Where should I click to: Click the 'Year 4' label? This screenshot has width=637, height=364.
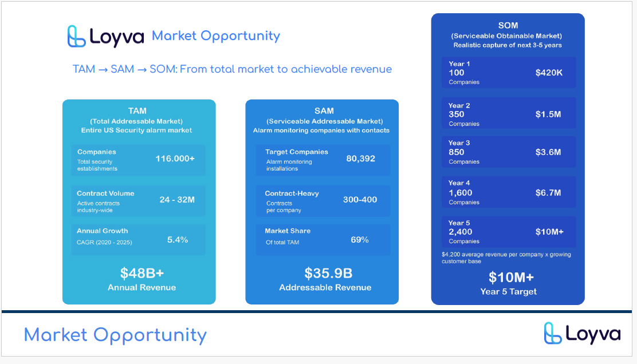pyautogui.click(x=459, y=183)
